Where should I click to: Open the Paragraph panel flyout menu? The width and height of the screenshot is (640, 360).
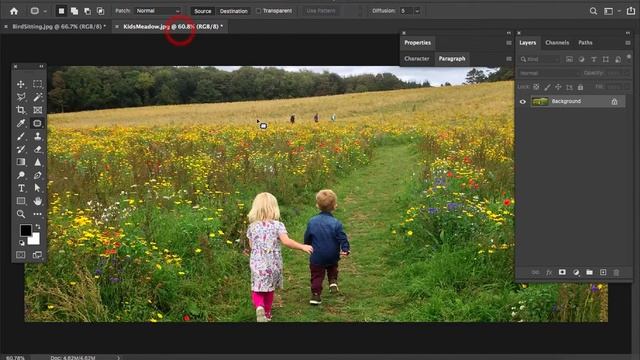509,59
